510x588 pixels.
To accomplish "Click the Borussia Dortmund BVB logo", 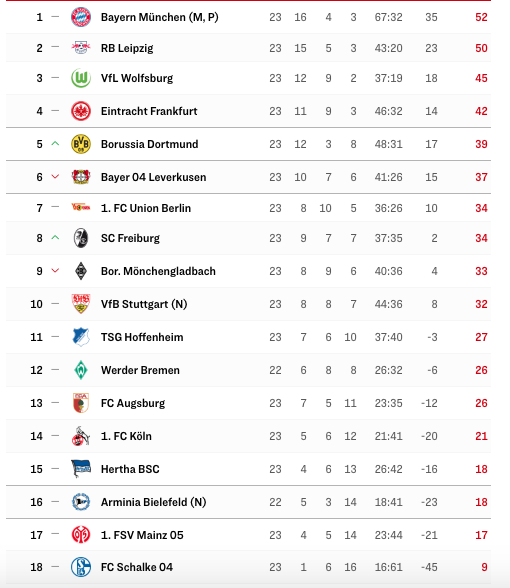I will pos(81,144).
